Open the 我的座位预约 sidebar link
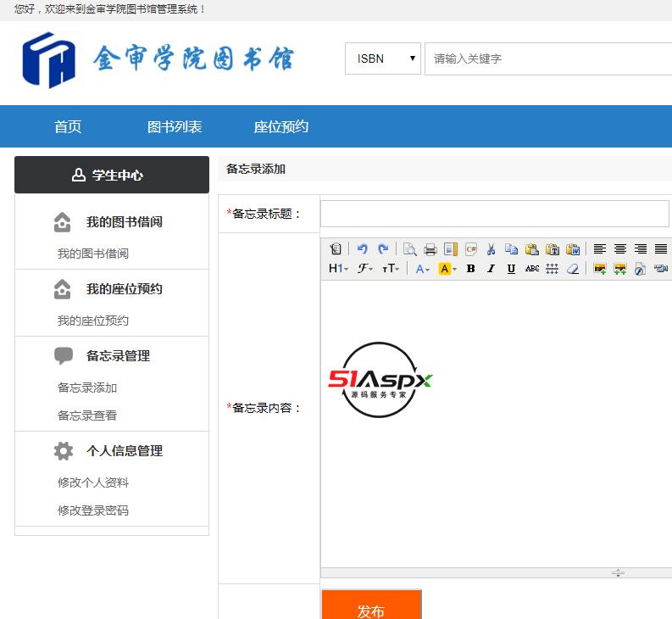Viewport: 672px width, 619px height. click(x=93, y=321)
